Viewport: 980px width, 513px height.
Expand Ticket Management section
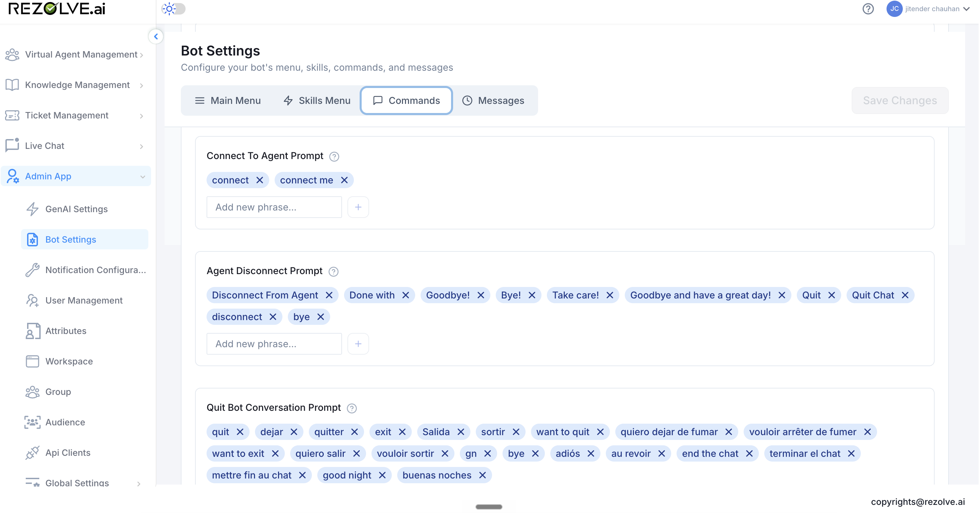(x=76, y=115)
